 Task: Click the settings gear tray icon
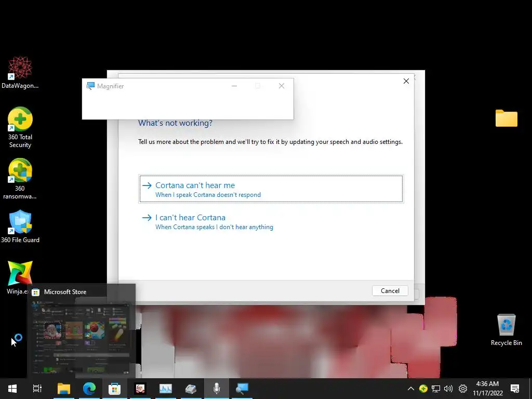coord(463,389)
